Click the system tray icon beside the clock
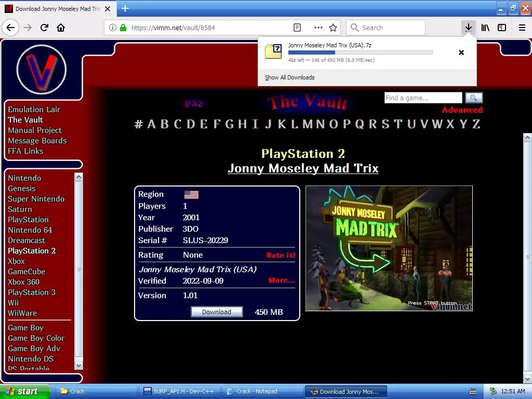 [493, 392]
